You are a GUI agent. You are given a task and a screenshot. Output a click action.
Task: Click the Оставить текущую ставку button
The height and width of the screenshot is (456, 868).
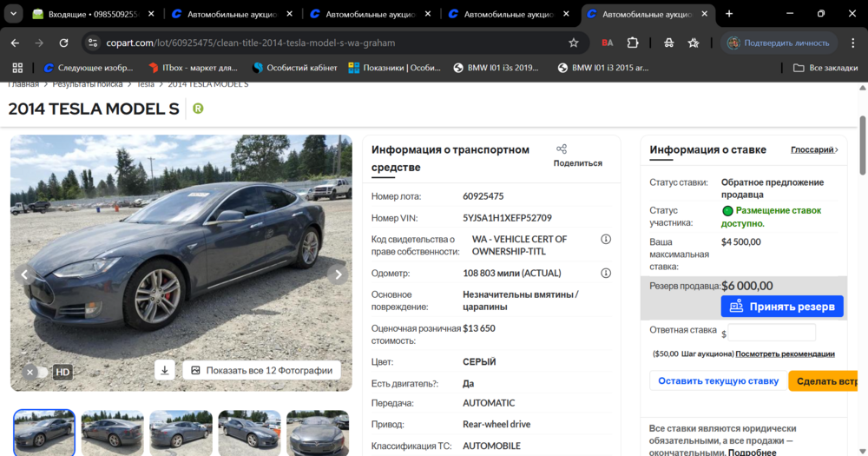(x=718, y=380)
